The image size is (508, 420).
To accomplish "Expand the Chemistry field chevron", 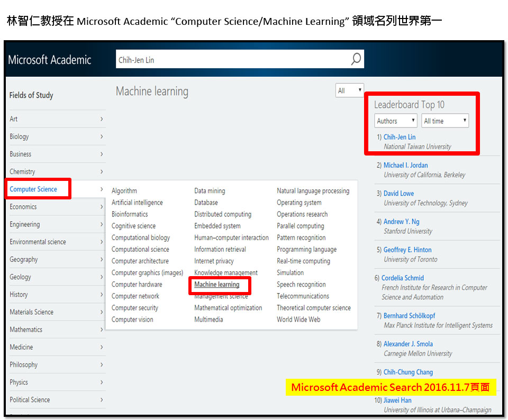I will (x=102, y=171).
